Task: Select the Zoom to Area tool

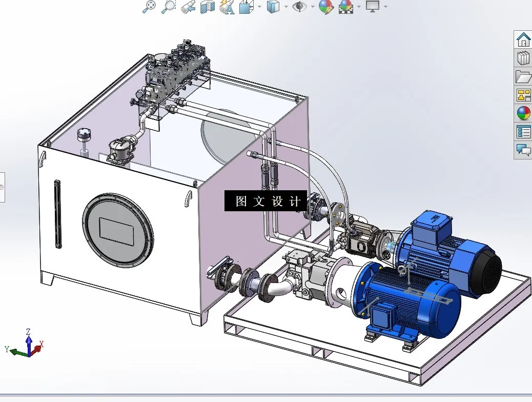Action: point(168,6)
